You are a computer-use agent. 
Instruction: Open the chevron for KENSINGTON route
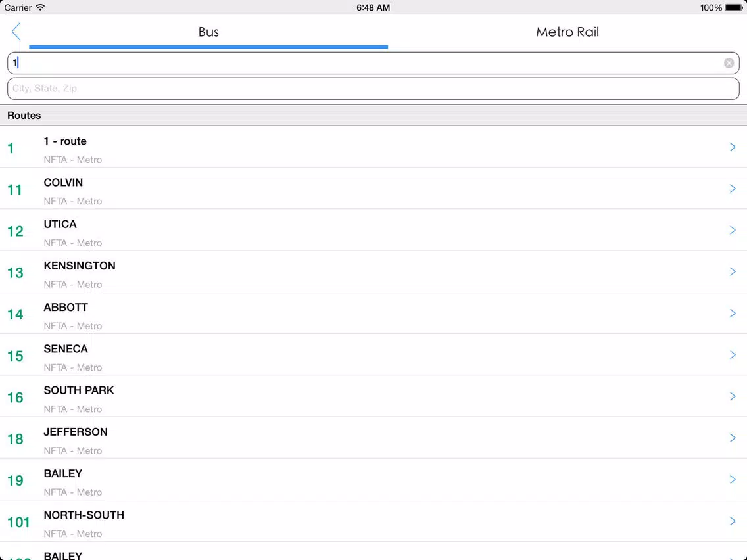point(733,271)
